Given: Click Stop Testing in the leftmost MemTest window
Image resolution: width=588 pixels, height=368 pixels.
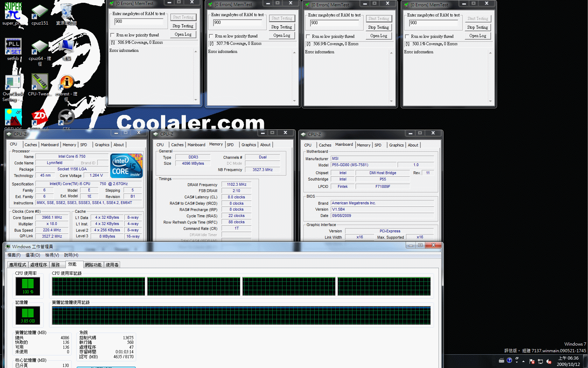Looking at the screenshot, I should coord(183,26).
